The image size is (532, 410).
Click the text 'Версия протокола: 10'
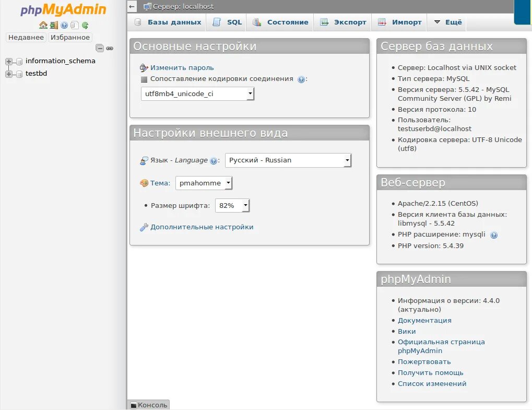pos(436,109)
